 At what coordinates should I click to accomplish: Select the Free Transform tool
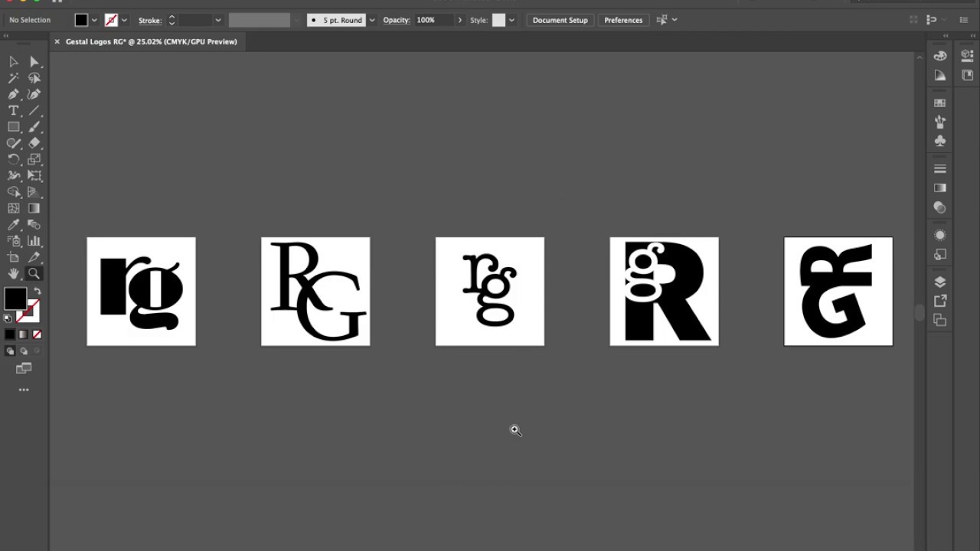(x=34, y=176)
